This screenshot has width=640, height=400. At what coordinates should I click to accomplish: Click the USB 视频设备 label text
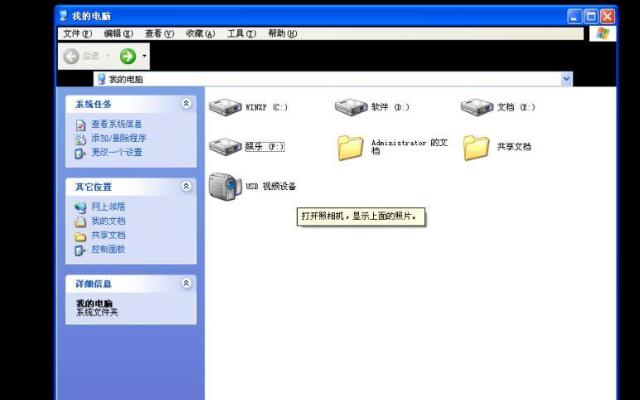tap(271, 186)
